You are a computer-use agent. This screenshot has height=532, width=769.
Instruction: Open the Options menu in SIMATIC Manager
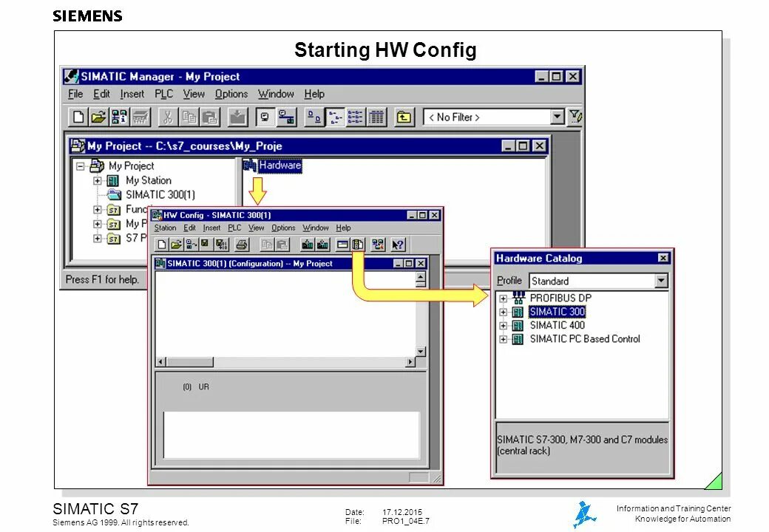coord(231,94)
